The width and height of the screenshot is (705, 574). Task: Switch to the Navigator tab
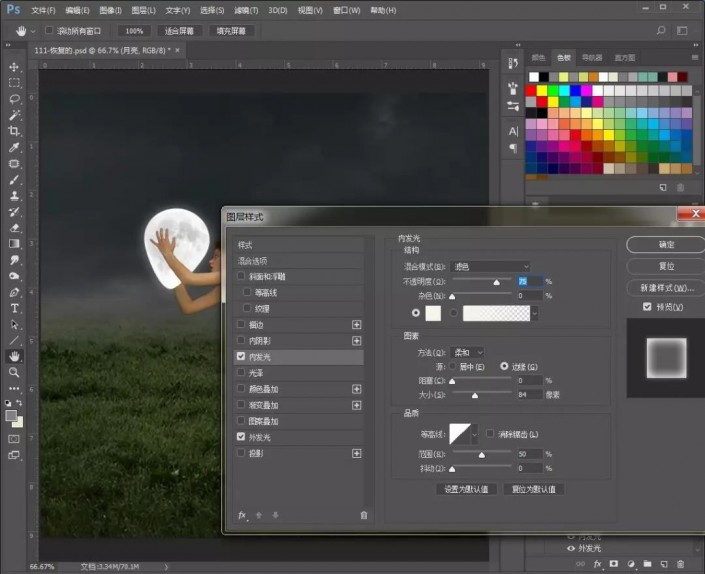(592, 58)
